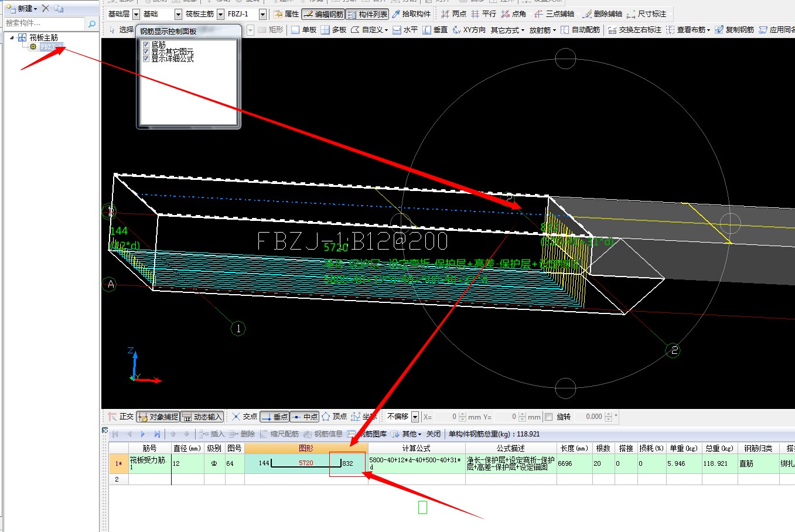The width and height of the screenshot is (795, 532).
Task: Open 查看布筋 view rebar menu
Action: tap(688, 29)
